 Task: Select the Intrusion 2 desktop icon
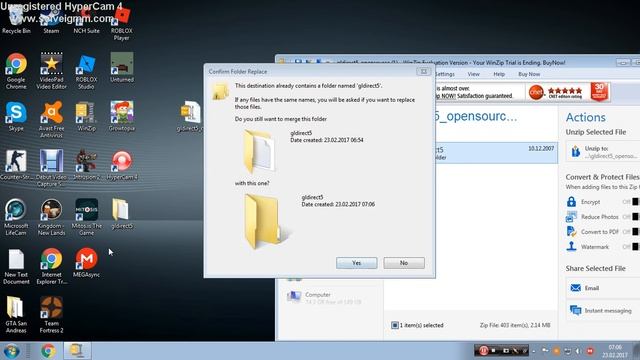[x=86, y=165]
